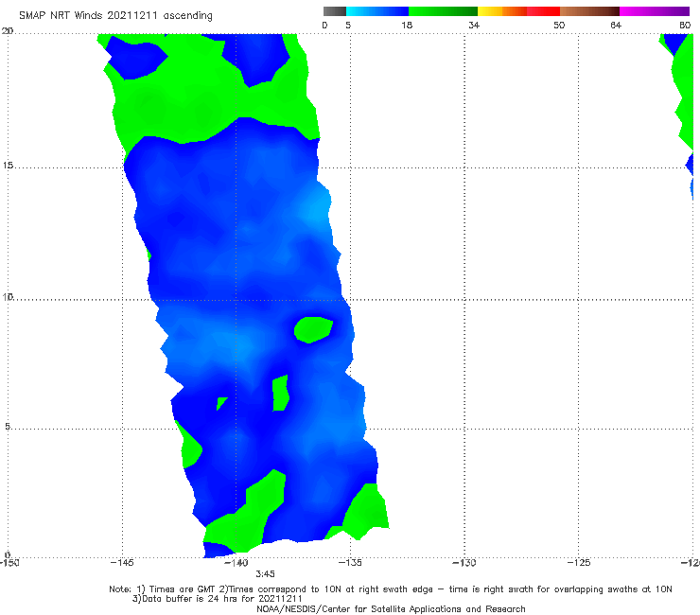Screen dimensions: 700x615
Task: Click the red segment of the color bar
Action: tap(543, 11)
